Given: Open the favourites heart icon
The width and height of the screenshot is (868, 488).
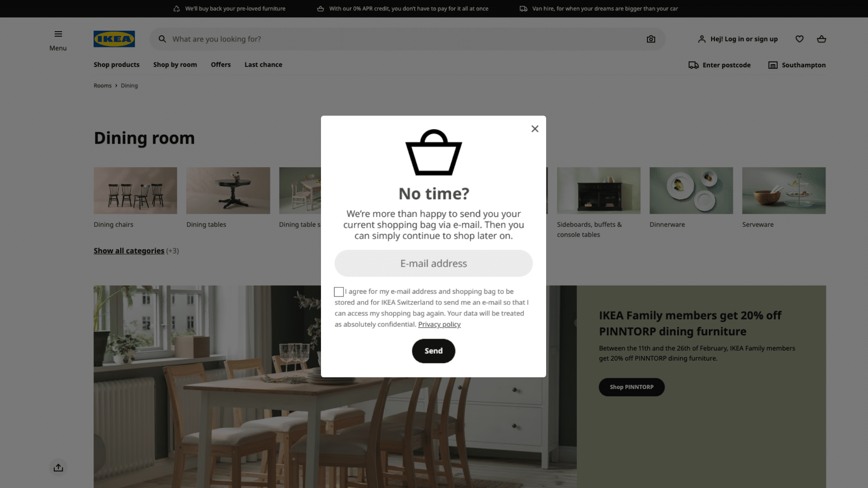Looking at the screenshot, I should [x=799, y=39].
